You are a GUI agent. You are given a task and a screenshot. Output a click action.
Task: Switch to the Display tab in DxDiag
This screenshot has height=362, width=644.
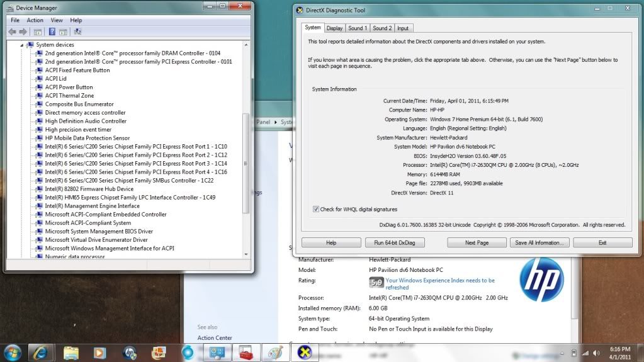(x=334, y=28)
